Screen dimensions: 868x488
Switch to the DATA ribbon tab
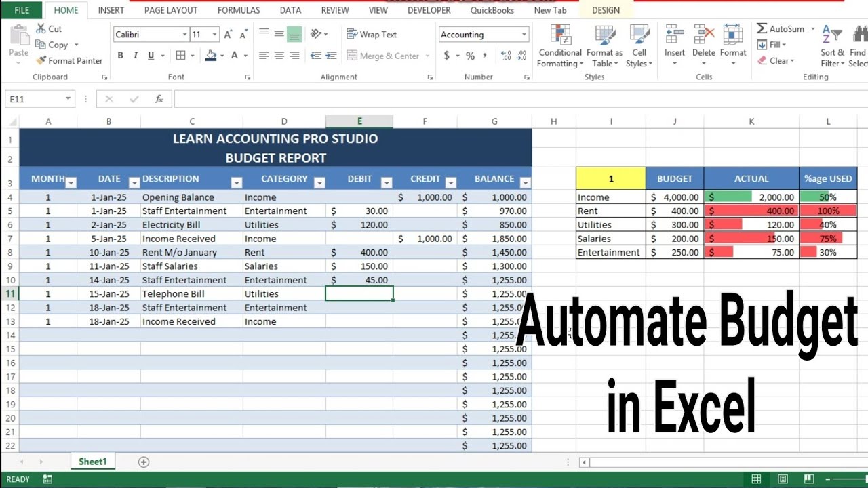(290, 10)
